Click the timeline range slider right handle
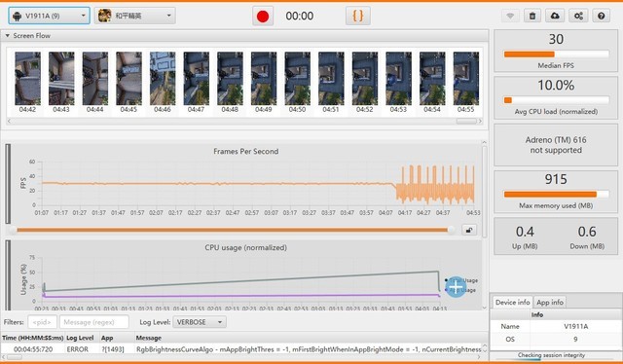 pyautogui.click(x=451, y=230)
